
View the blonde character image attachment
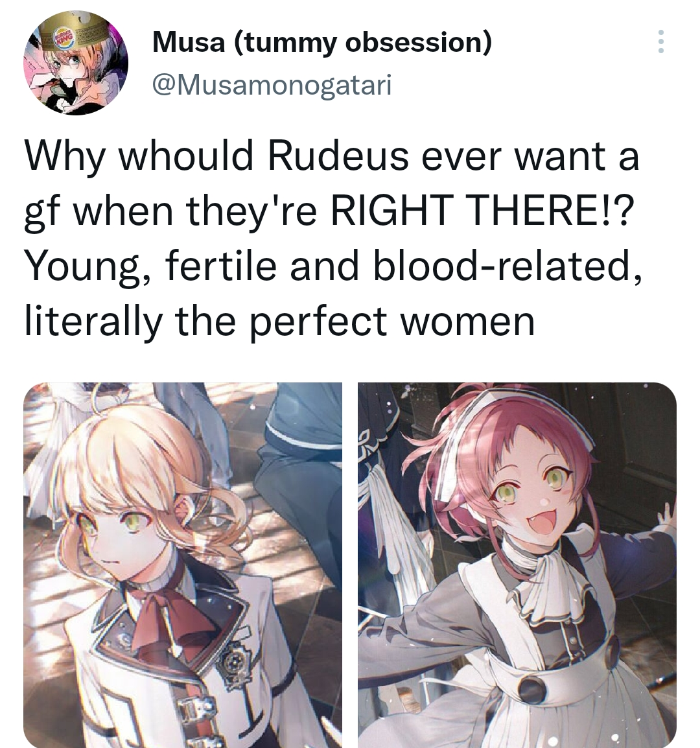[x=183, y=565]
